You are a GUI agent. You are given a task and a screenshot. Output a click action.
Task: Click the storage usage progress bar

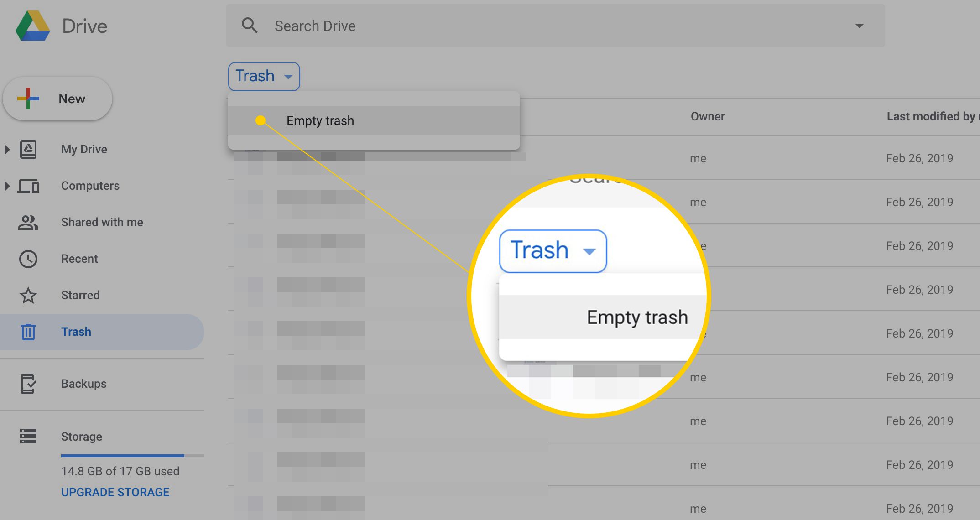pyautogui.click(x=132, y=455)
